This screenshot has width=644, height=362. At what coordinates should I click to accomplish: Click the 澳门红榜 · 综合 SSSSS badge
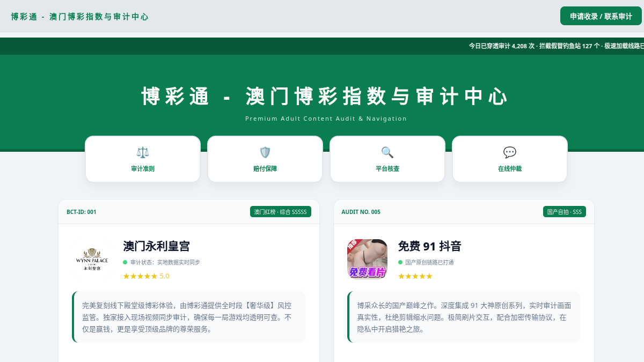coord(281,212)
